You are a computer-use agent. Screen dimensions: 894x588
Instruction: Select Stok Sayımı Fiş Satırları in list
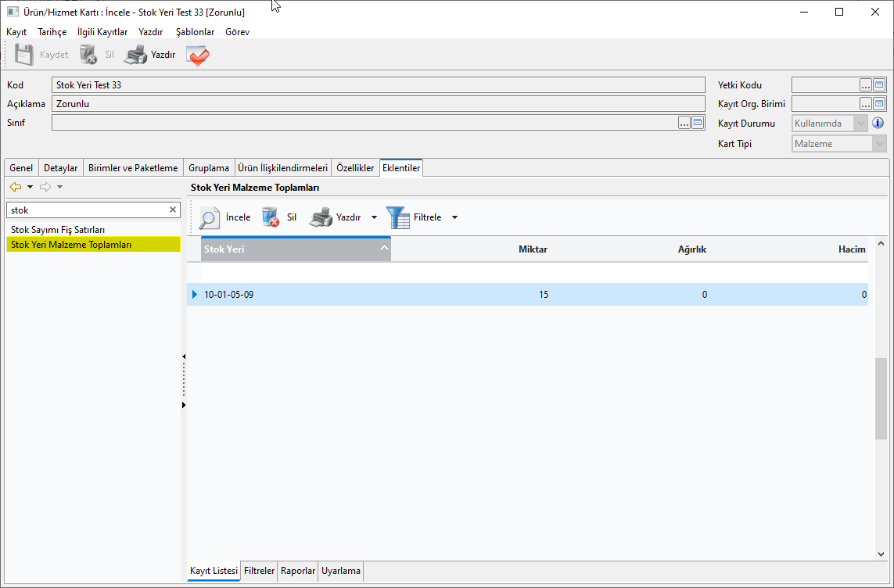click(58, 230)
